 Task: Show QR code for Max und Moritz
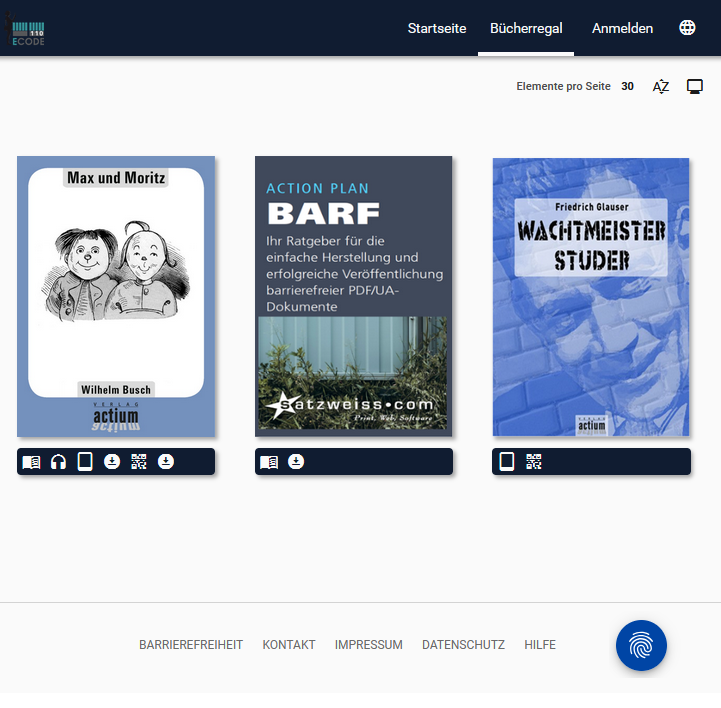pyautogui.click(x=139, y=462)
